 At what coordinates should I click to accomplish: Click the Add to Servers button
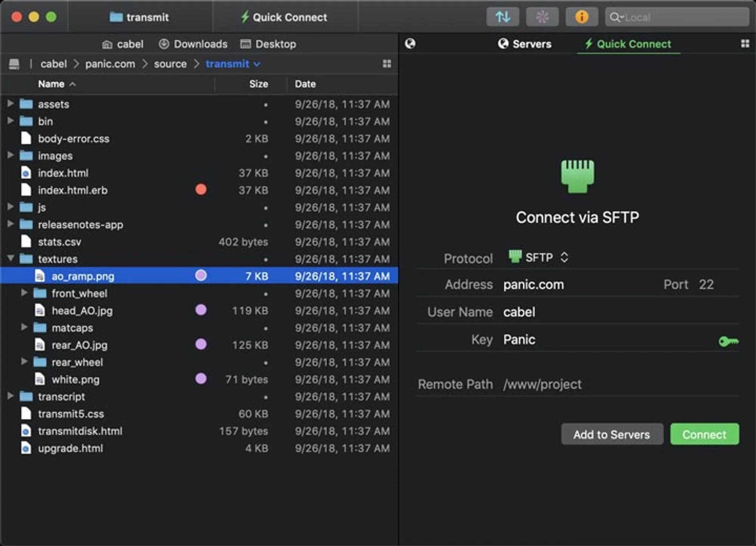[612, 434]
